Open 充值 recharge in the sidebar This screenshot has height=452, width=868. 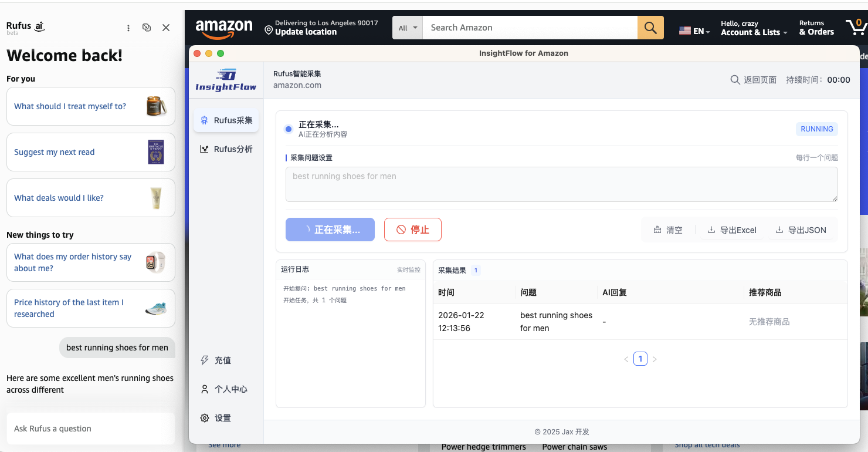pos(216,360)
